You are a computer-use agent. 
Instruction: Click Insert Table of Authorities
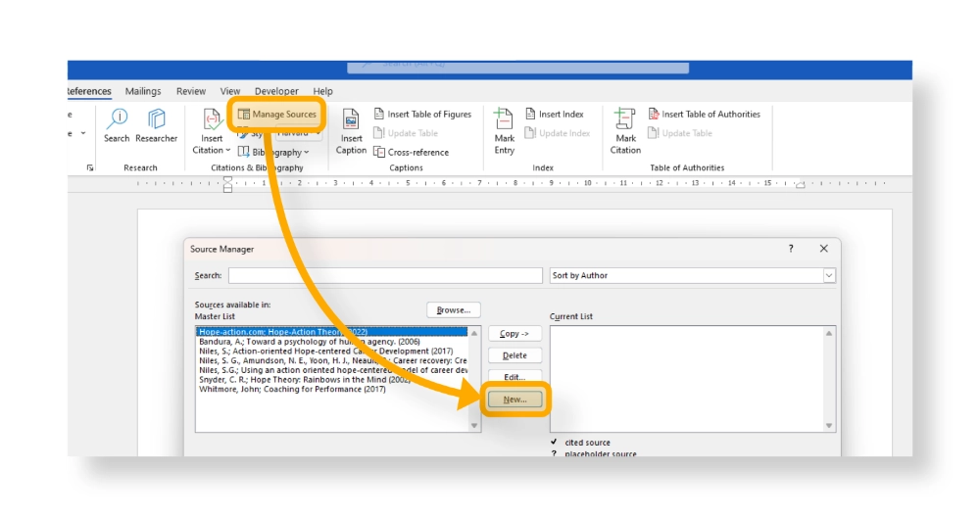703,115
